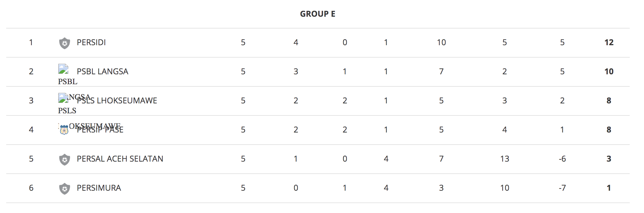
Task: Open the PERSIDI team name link
Action: click(91, 42)
